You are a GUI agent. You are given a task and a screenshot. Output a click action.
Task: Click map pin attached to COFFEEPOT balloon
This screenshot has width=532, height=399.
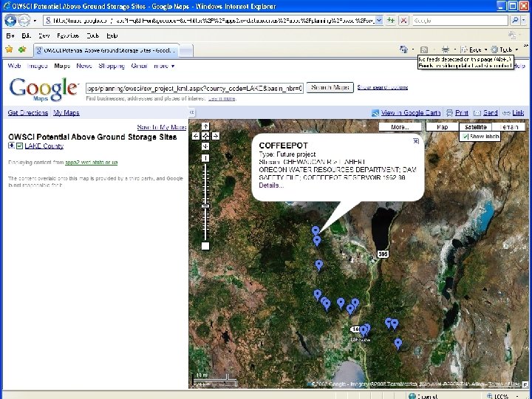316,231
